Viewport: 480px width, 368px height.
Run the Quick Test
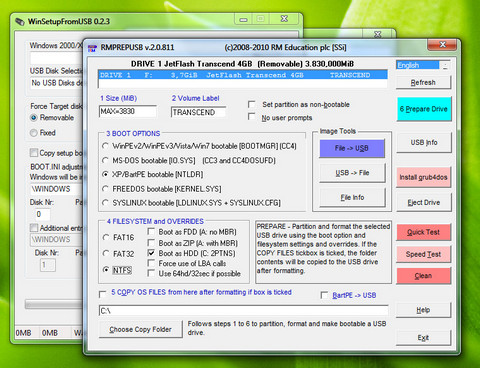pos(423,232)
